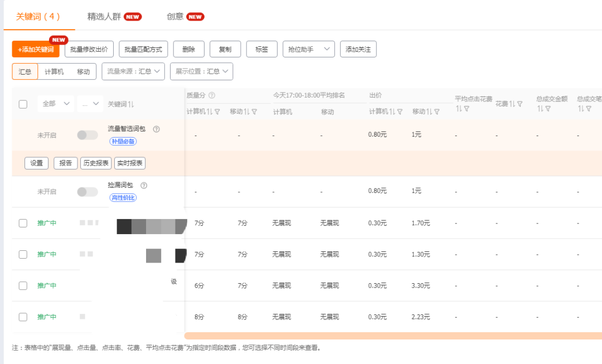The width and height of the screenshot is (602, 364).
Task: Open the 流量来源:汇总 dropdown
Action: (x=133, y=71)
